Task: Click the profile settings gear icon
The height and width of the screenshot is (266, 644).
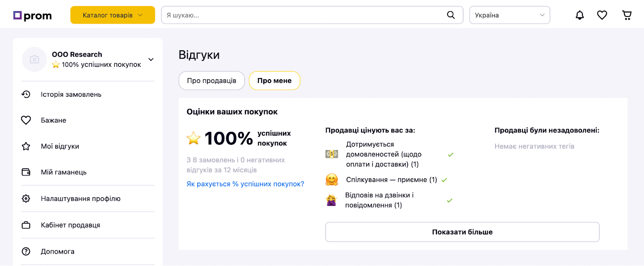Action: point(26,198)
